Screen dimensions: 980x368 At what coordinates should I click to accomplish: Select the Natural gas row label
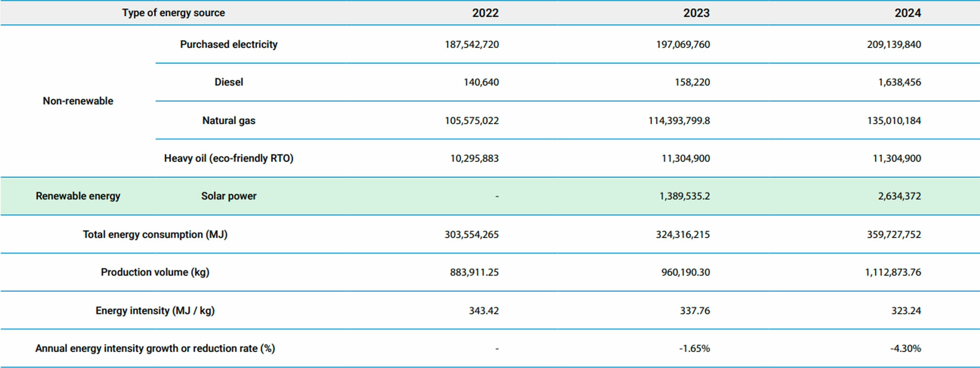(x=229, y=121)
